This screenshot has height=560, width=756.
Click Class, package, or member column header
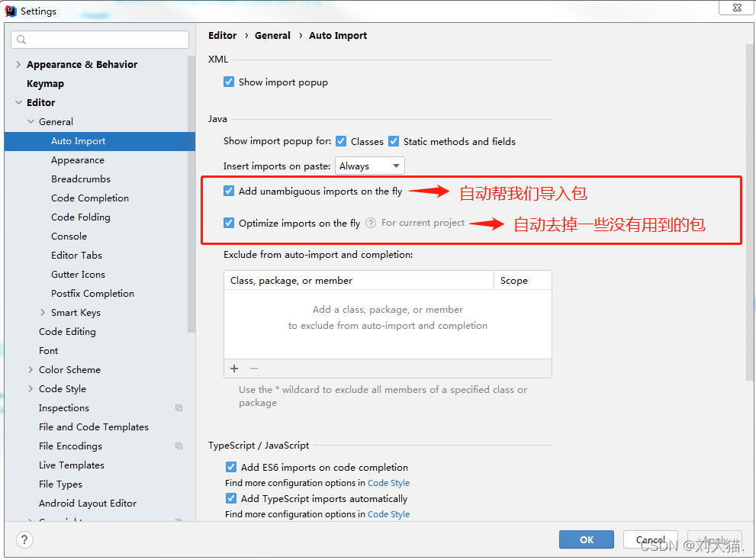point(359,280)
